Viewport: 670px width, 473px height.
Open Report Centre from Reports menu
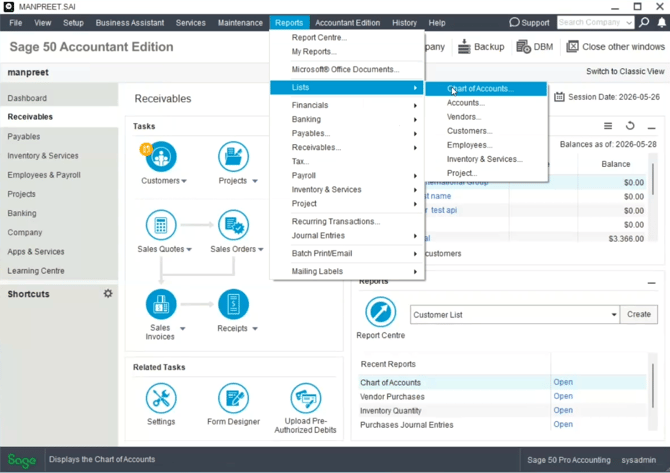point(347,38)
